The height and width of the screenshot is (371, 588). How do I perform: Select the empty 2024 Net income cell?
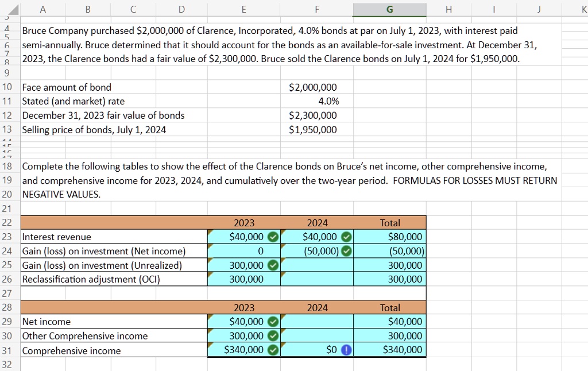(x=318, y=322)
